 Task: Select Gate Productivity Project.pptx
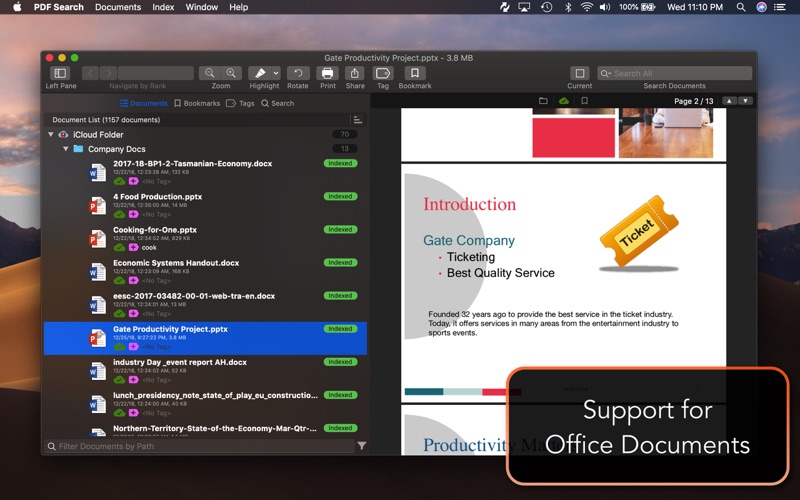tap(205, 338)
